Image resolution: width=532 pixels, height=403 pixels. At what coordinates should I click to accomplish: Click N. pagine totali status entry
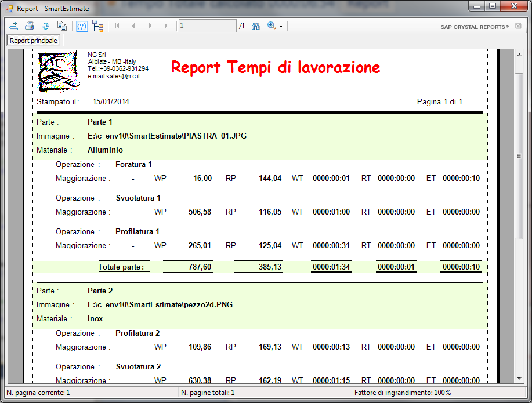[x=208, y=393]
